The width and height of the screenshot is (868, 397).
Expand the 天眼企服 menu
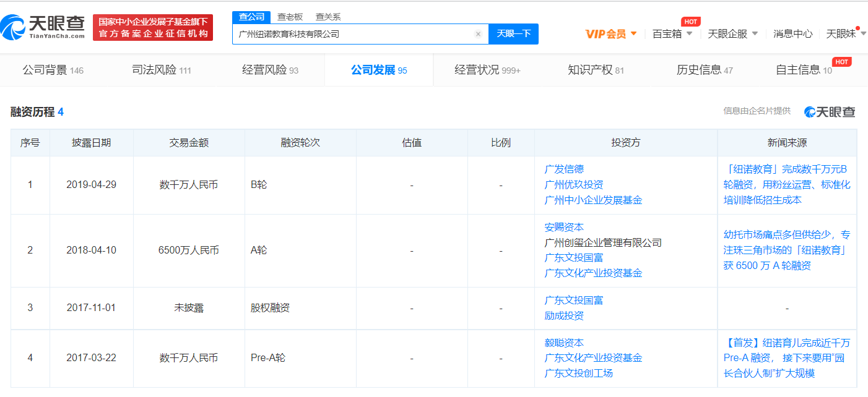[x=733, y=34]
